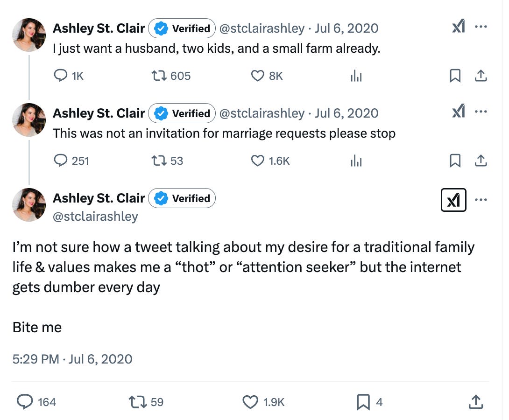Viewport: 509px width, 420px height.
Task: Like the second tweet
Action: tap(258, 161)
